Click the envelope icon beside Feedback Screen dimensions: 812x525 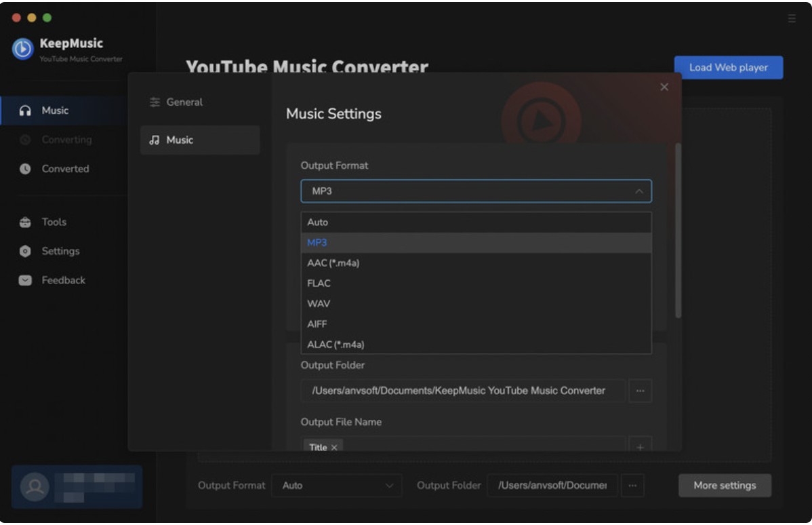[25, 280]
